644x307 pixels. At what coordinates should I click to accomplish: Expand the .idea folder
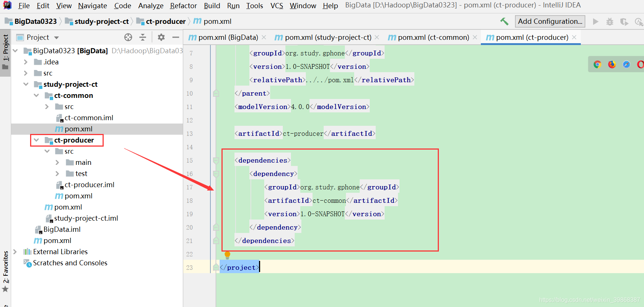coord(26,62)
